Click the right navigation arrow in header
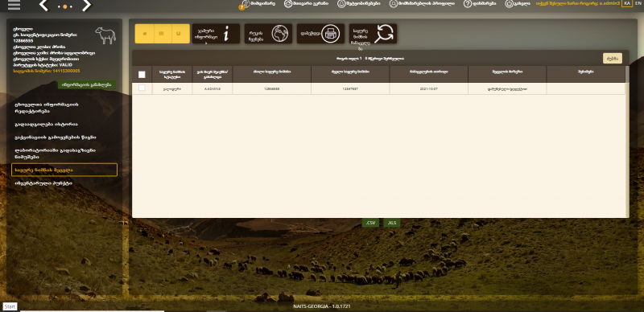The image size is (644, 312). (x=87, y=6)
